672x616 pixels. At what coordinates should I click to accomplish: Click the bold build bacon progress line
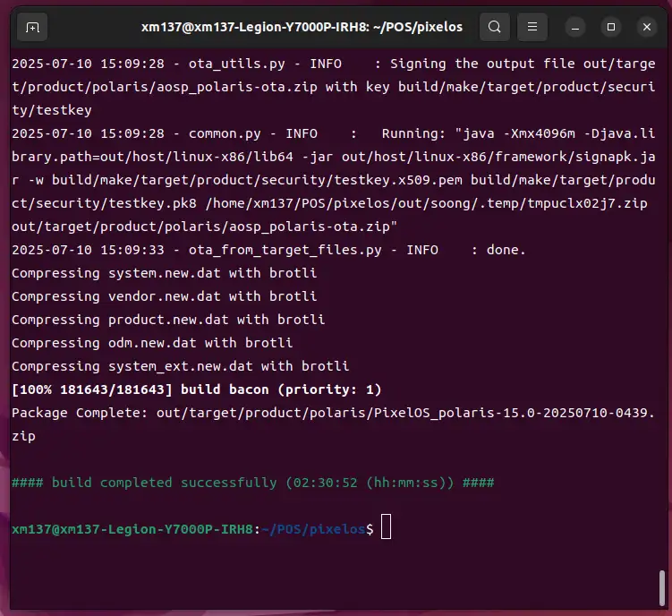196,389
